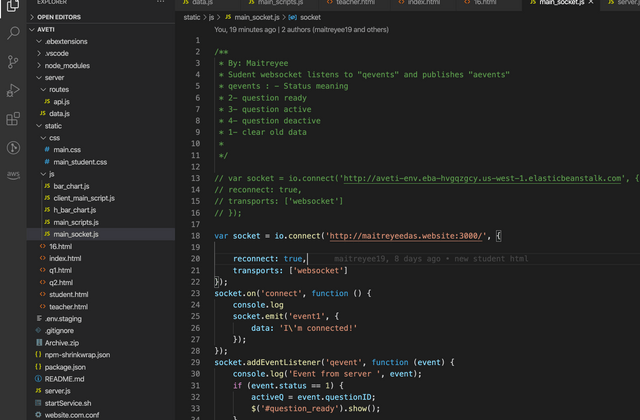Viewport: 640px width, 420px height.
Task: Click the 'static' breadcrumb segment
Action: [191, 17]
